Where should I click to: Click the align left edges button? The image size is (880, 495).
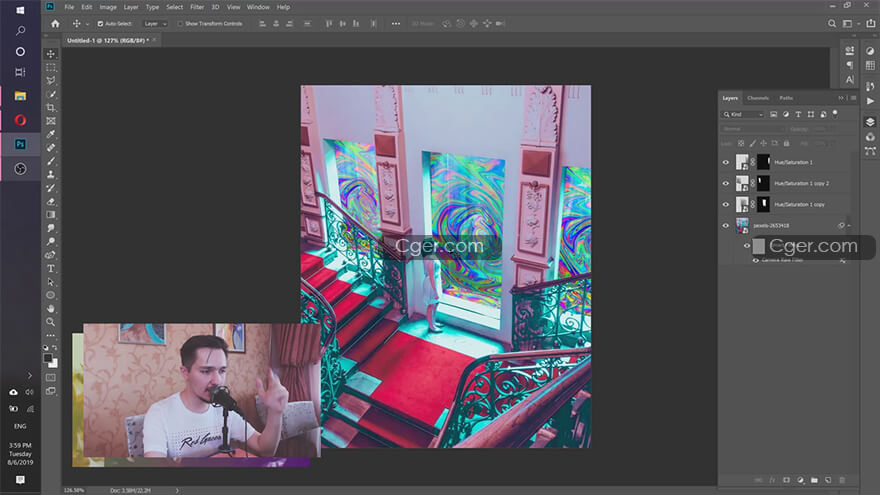[x=262, y=24]
